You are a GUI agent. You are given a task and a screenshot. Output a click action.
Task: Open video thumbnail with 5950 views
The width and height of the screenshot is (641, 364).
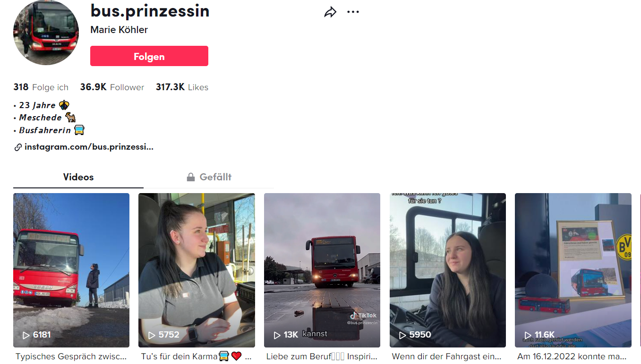click(x=448, y=270)
